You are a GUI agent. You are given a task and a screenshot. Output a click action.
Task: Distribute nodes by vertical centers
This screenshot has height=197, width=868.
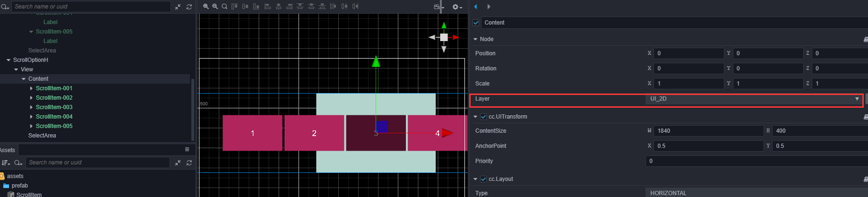click(x=311, y=7)
